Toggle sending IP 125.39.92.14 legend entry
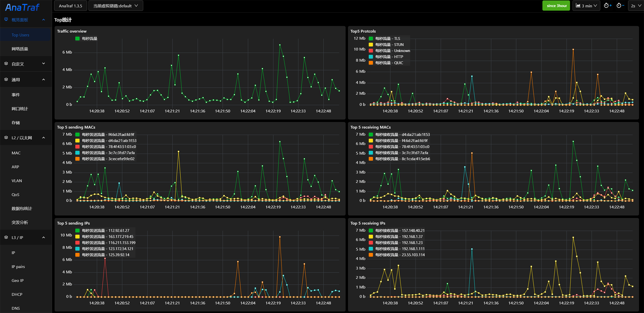 pyautogui.click(x=102, y=255)
